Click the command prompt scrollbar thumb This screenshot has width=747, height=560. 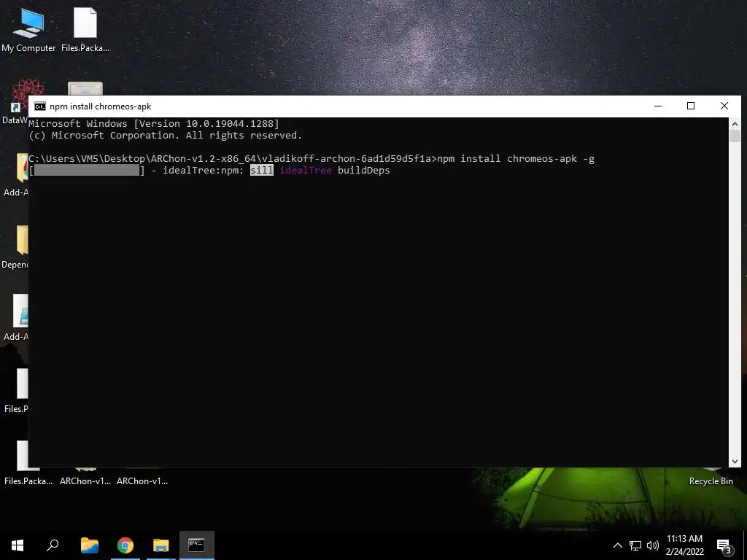[735, 136]
